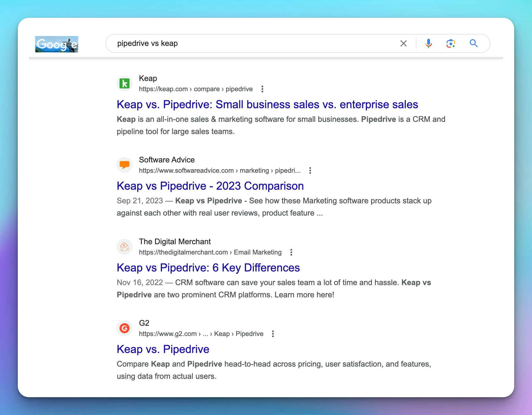This screenshot has height=415, width=532.
Task: Click keap.com compare pipedrive URL
Action: coord(196,89)
